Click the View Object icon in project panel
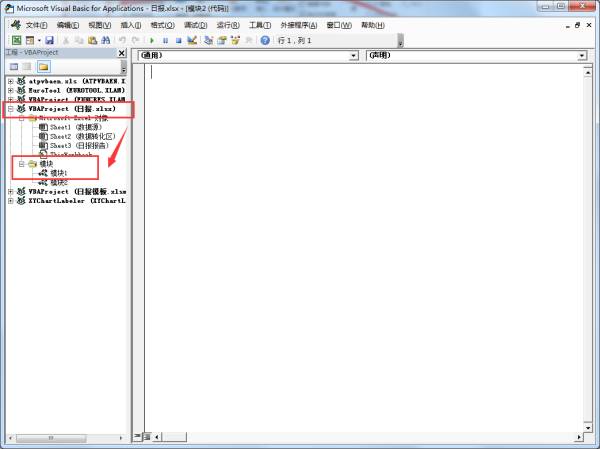 click(x=27, y=67)
